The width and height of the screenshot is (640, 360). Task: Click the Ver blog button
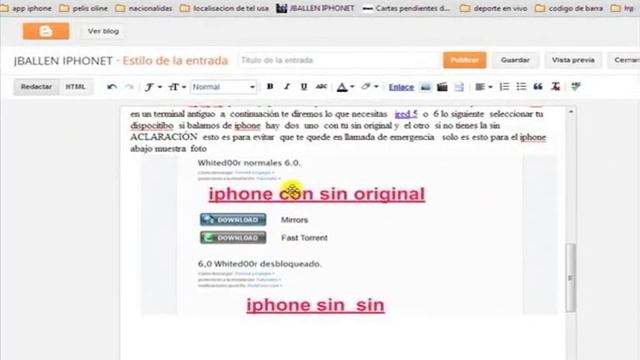[x=103, y=31]
